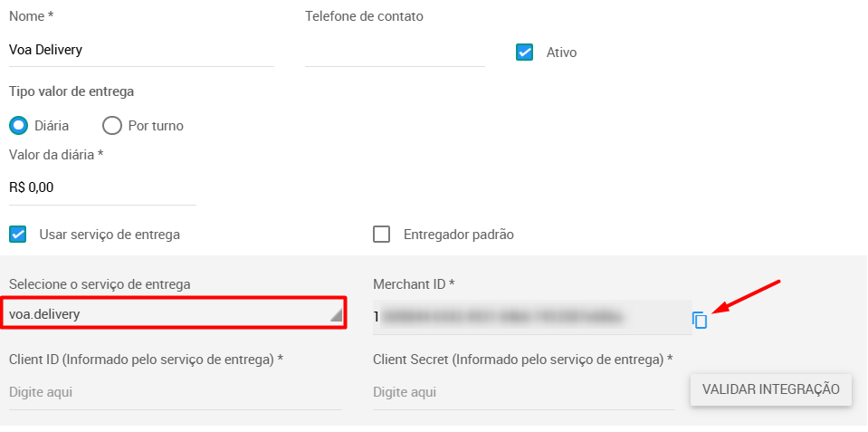Disable Usar serviço de entrega checkbox

pos(18,235)
